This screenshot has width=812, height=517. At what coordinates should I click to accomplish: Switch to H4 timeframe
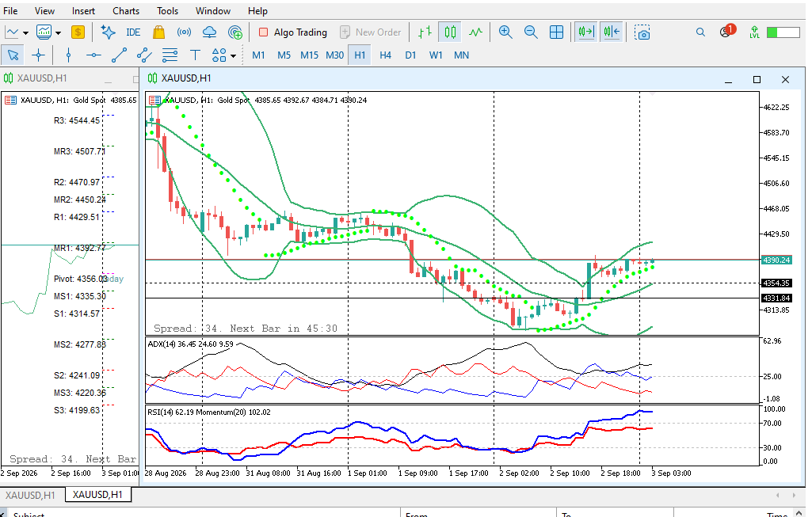(x=385, y=55)
